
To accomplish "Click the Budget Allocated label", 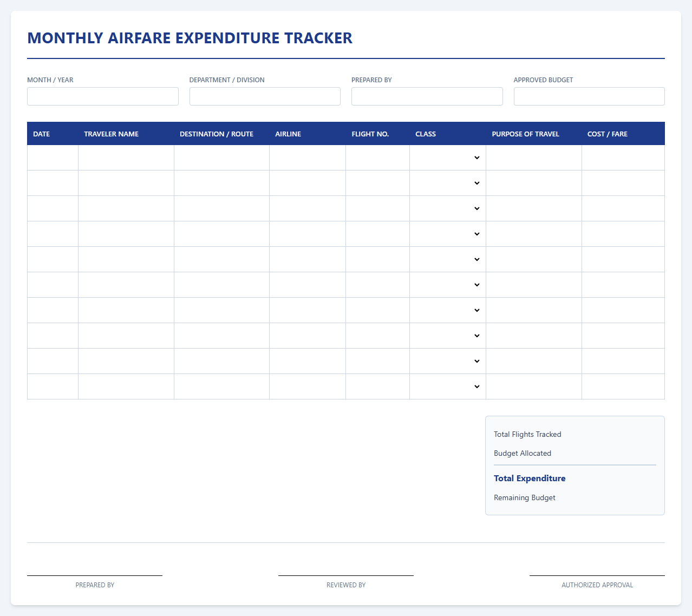I will [x=523, y=453].
